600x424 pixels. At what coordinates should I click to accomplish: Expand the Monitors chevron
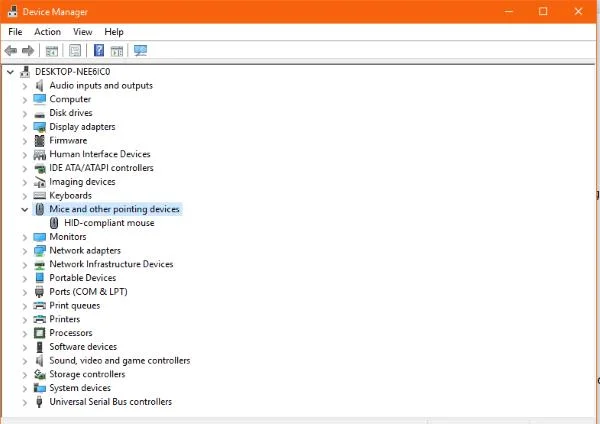pyautogui.click(x=24, y=238)
